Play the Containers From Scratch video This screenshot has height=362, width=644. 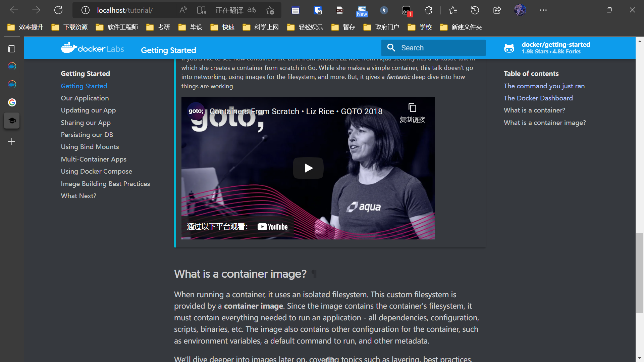pos(308,168)
